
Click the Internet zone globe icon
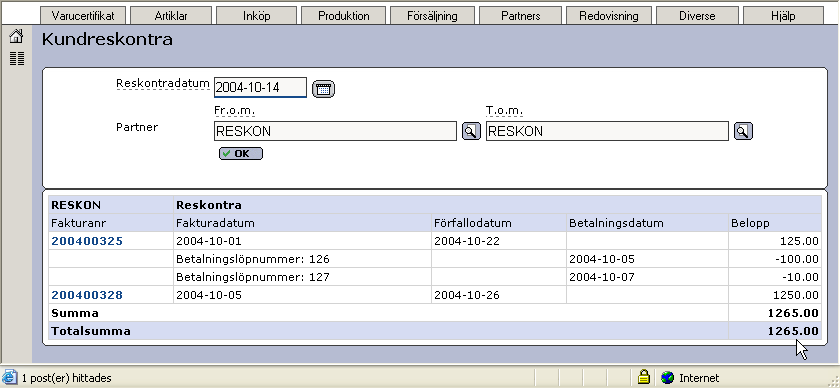click(x=667, y=378)
